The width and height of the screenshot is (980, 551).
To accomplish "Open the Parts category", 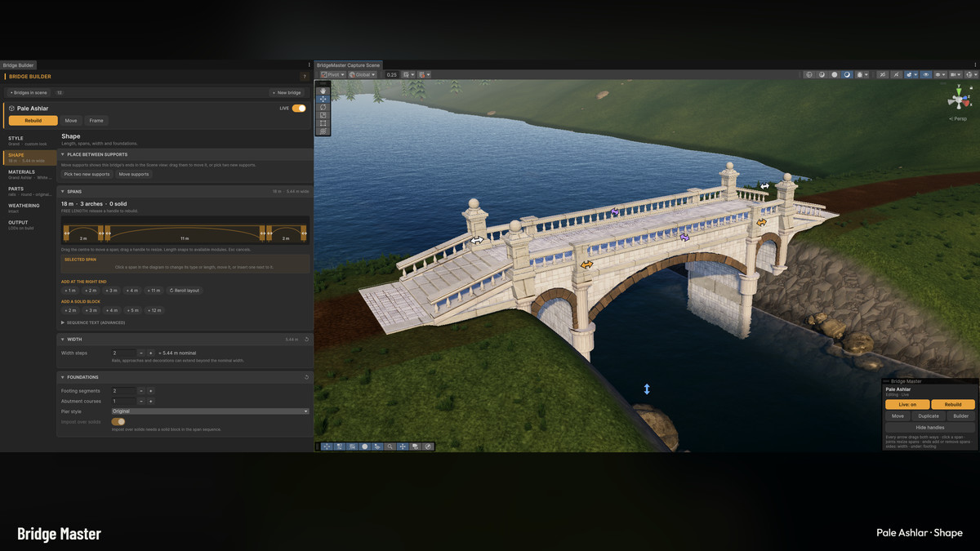I will coord(29,191).
